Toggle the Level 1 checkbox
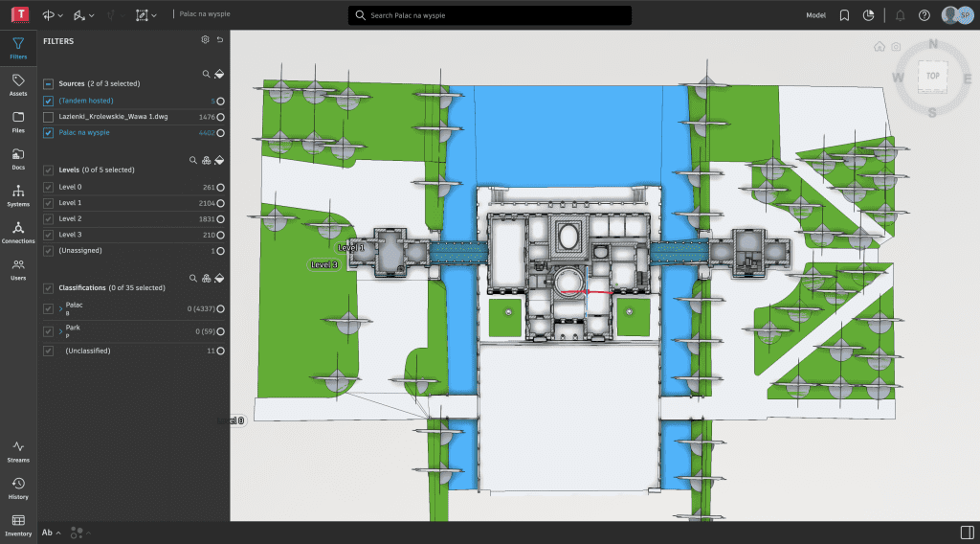The width and height of the screenshot is (980, 544). [x=48, y=203]
